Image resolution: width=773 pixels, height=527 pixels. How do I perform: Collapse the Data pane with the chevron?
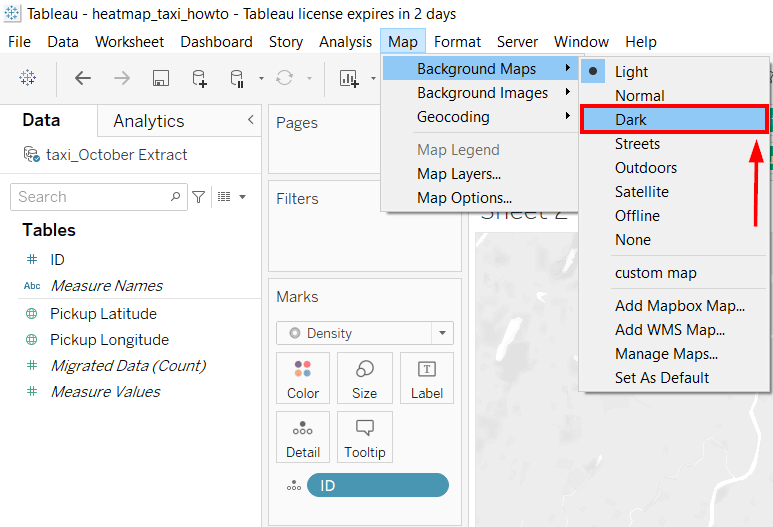click(251, 119)
